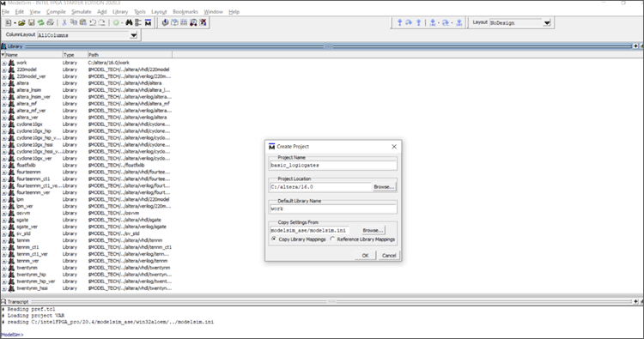Click the Print toolbar icon
Image resolution: width=644 pixels, height=339 pixels.
[50, 22]
